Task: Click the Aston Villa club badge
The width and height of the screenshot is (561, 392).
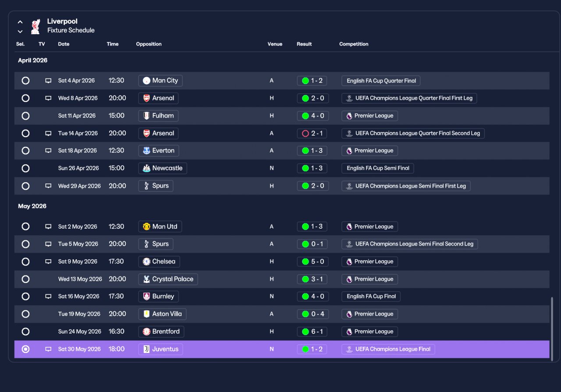Action: pyautogui.click(x=146, y=314)
